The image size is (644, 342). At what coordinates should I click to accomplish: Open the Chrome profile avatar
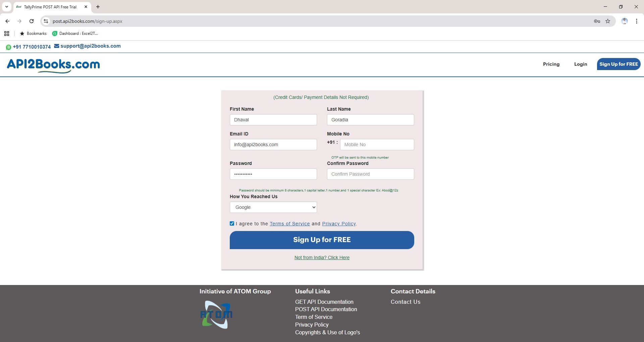625,21
